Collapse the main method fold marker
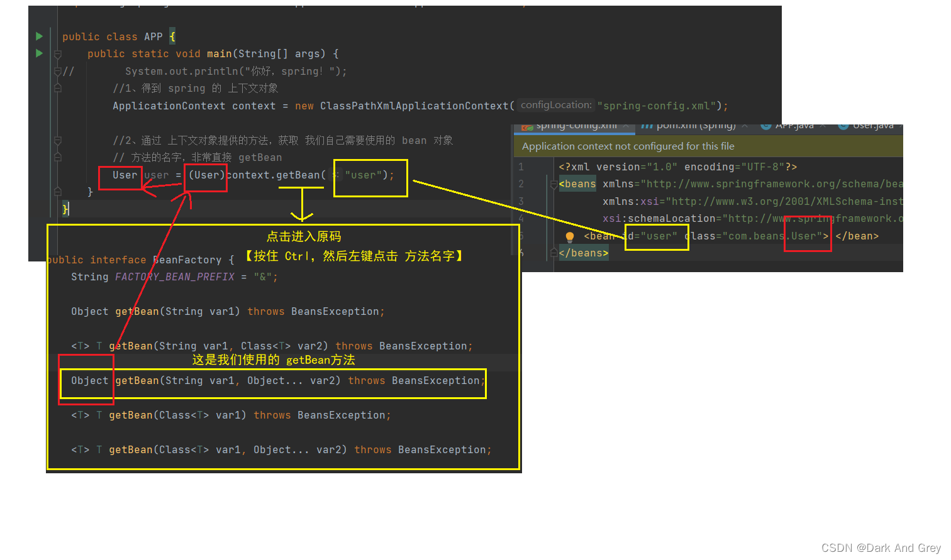Image resolution: width=951 pixels, height=560 pixels. (x=57, y=54)
